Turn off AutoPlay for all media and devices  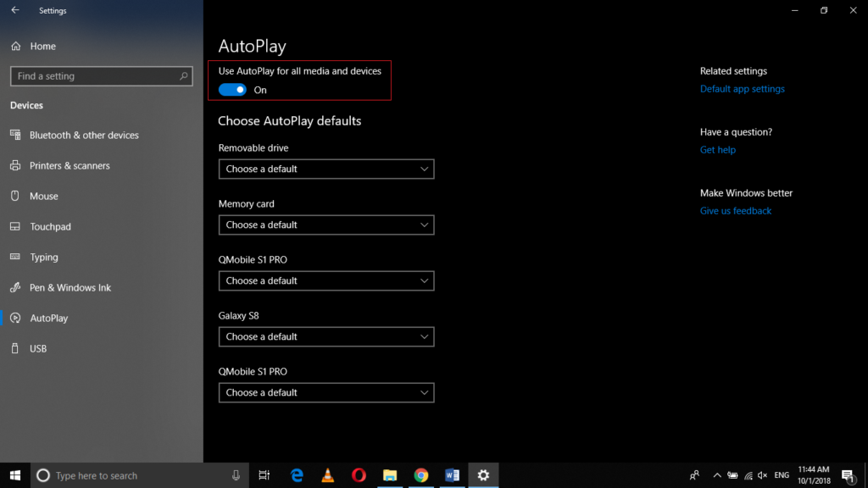tap(231, 89)
